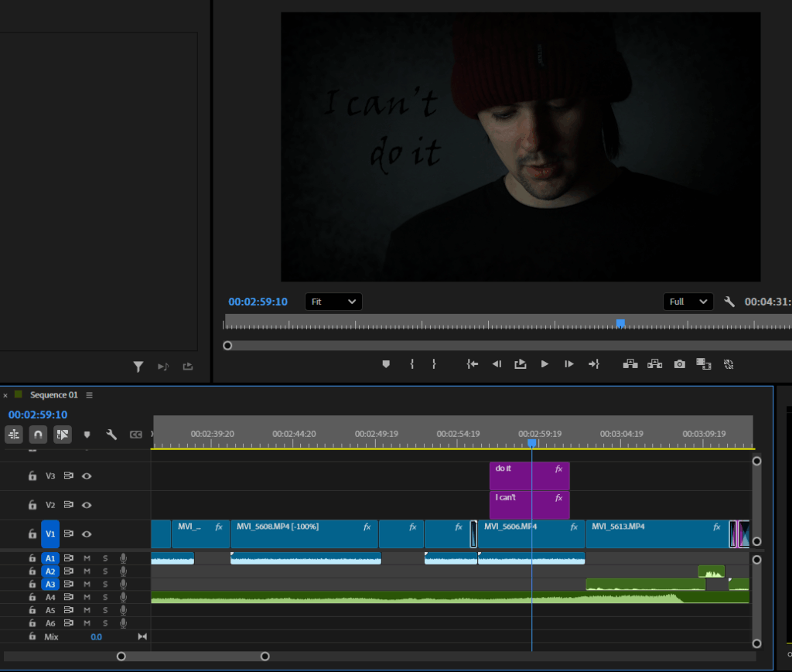Image resolution: width=792 pixels, height=672 pixels.
Task: Solo audio track A4
Action: [105, 597]
